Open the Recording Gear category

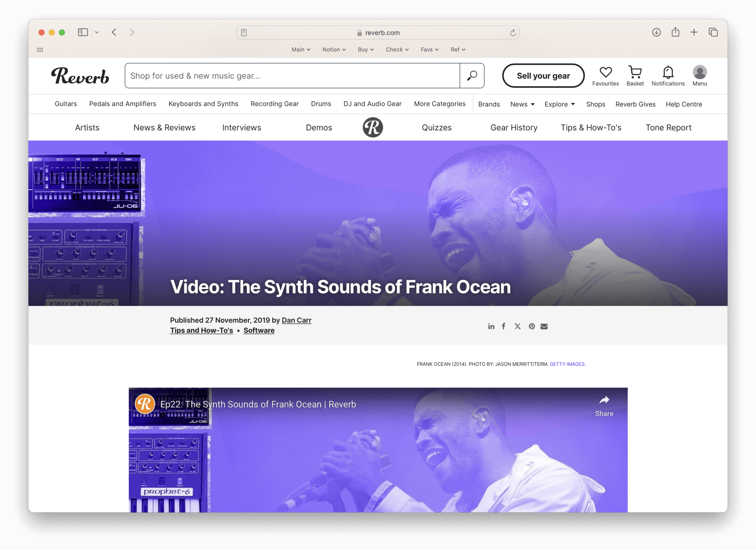point(275,104)
